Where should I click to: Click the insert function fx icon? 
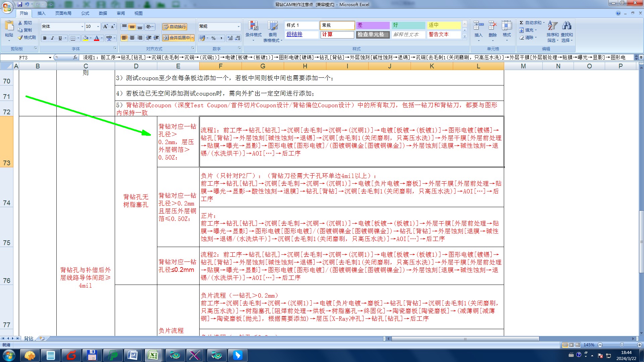(x=75, y=57)
